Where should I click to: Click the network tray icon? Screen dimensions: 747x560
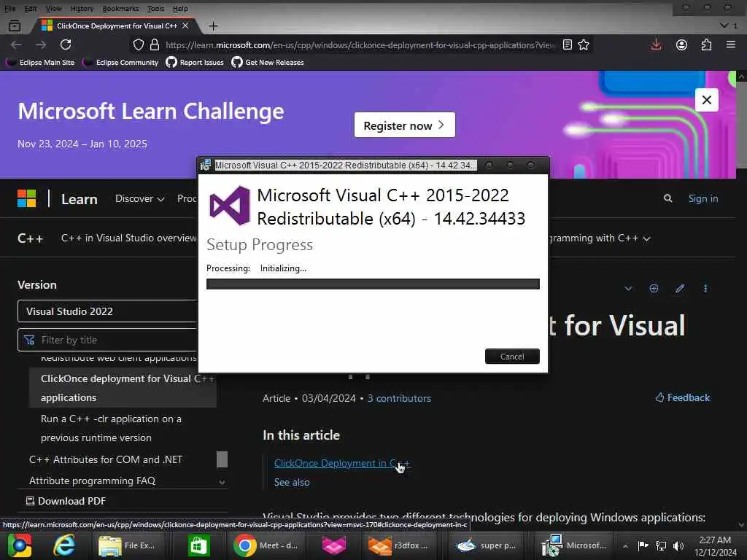pyautogui.click(x=661, y=545)
